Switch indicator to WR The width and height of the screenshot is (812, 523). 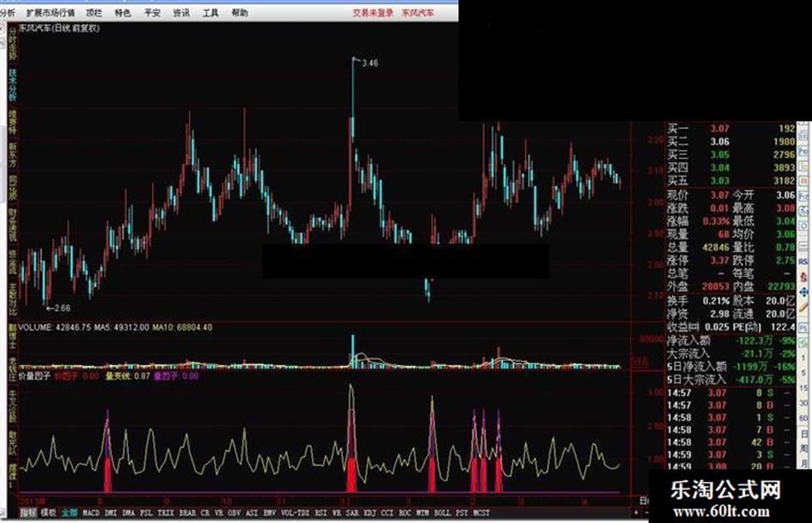point(337,513)
